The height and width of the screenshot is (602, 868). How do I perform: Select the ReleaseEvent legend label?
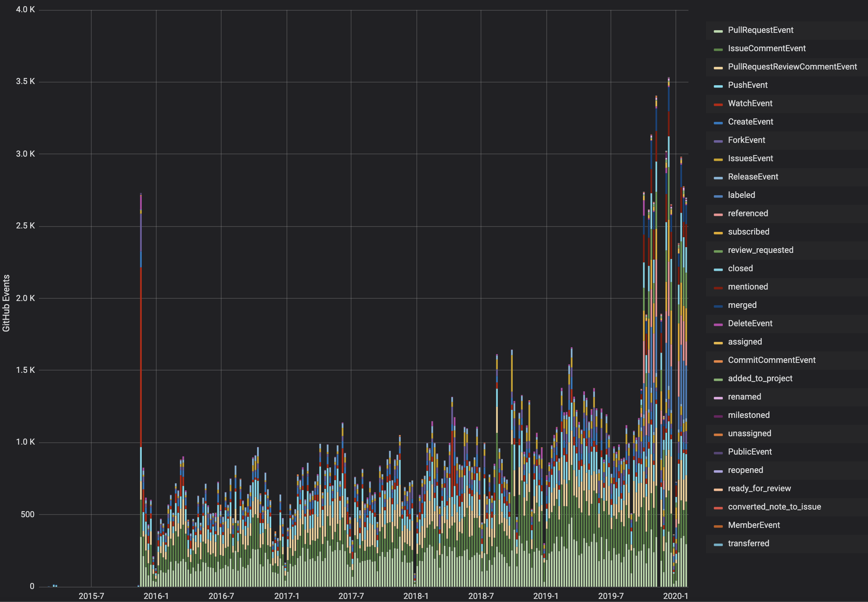tap(753, 177)
